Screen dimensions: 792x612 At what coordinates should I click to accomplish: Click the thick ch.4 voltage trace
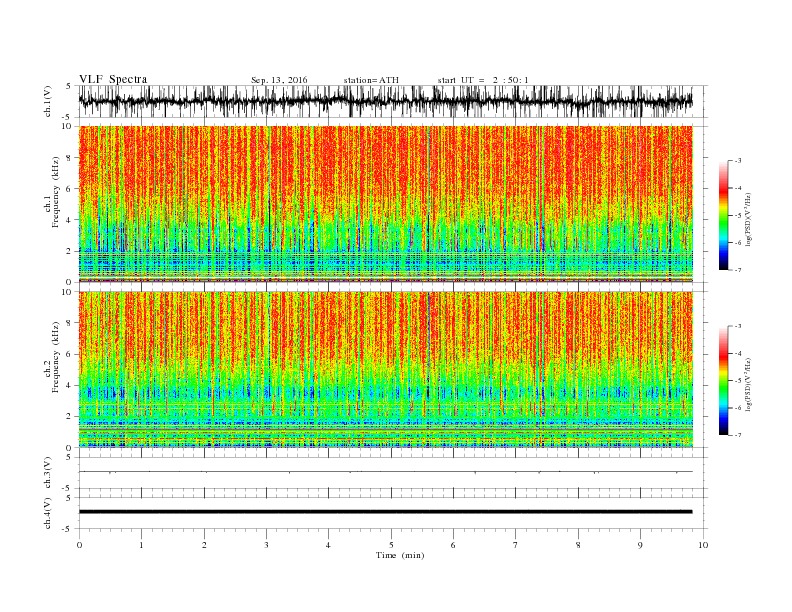click(386, 512)
